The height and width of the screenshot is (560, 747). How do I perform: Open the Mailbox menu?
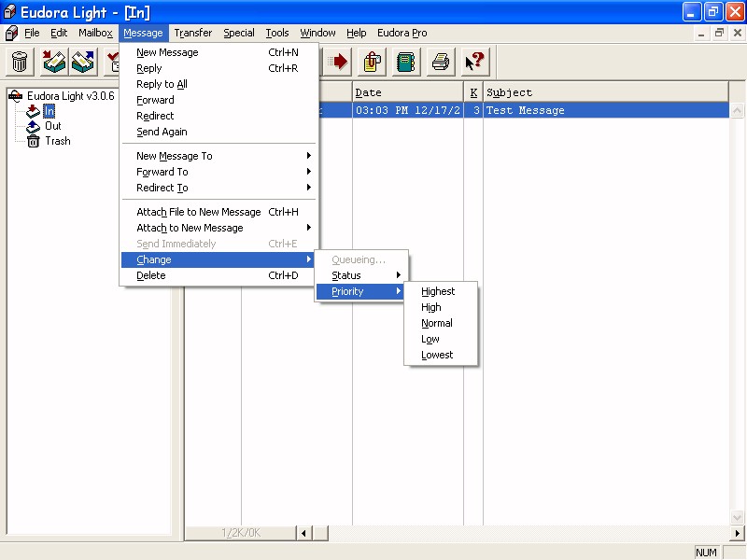click(x=96, y=33)
